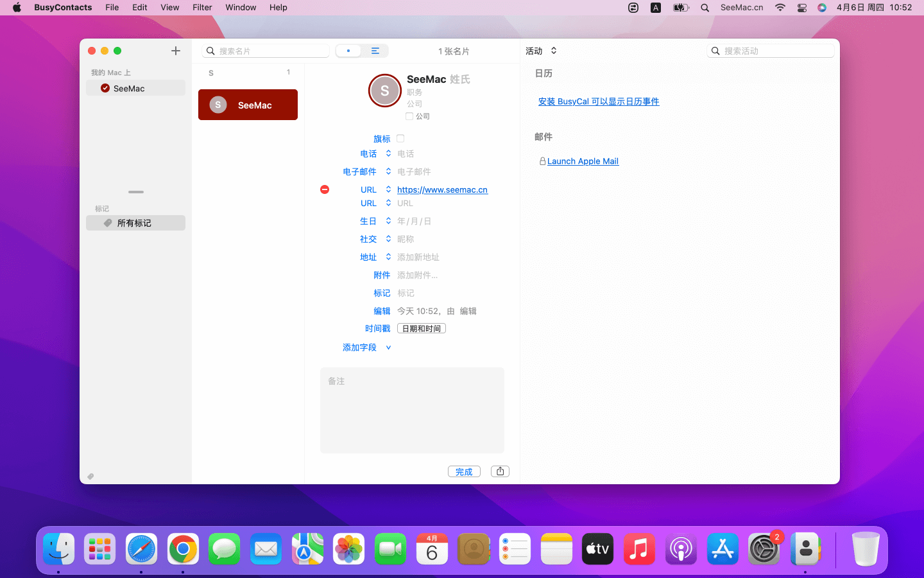Image resolution: width=924 pixels, height=578 pixels.
Task: Open the Filter menu
Action: point(202,8)
